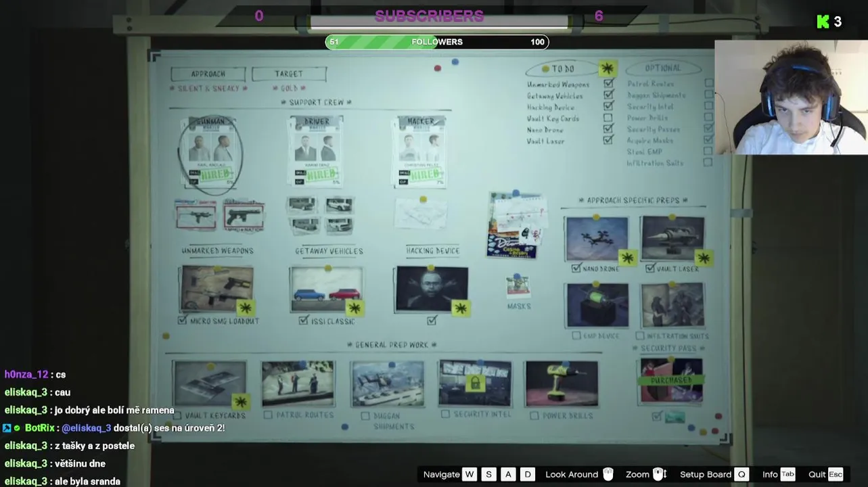The height and width of the screenshot is (487, 868).
Task: Toggle the Unmarked Weapons to-do checkbox
Action: pos(608,84)
